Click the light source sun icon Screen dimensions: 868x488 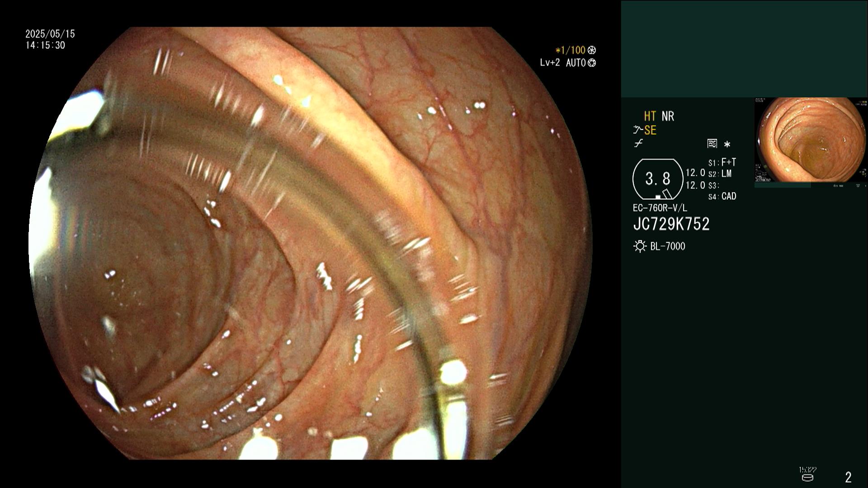[x=640, y=246]
